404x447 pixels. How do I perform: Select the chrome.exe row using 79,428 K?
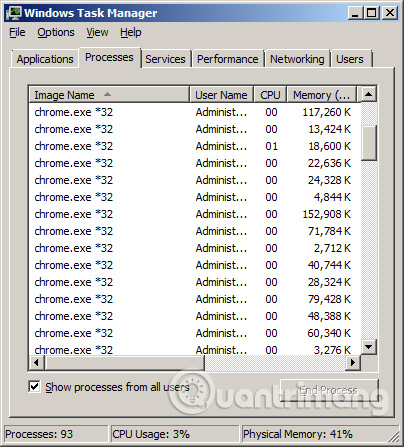(195, 299)
